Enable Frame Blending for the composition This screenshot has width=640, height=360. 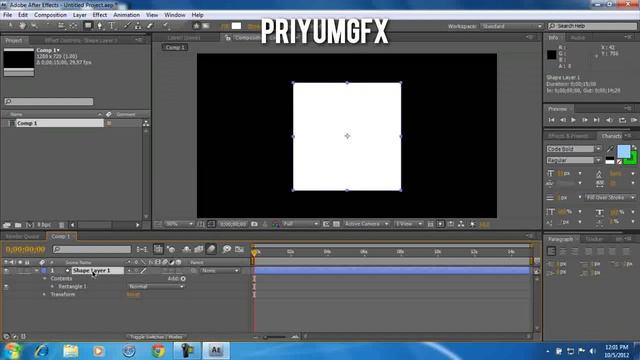pyautogui.click(x=199, y=249)
